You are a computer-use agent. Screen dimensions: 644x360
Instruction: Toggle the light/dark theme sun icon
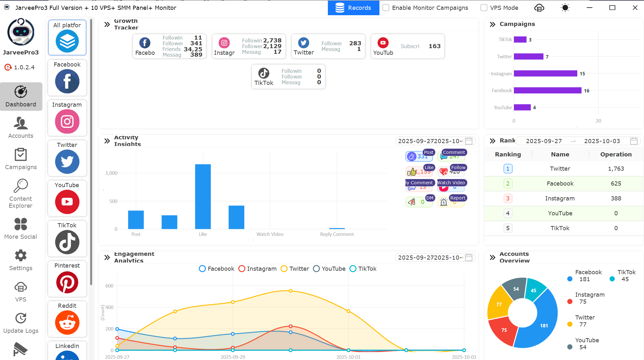point(565,8)
